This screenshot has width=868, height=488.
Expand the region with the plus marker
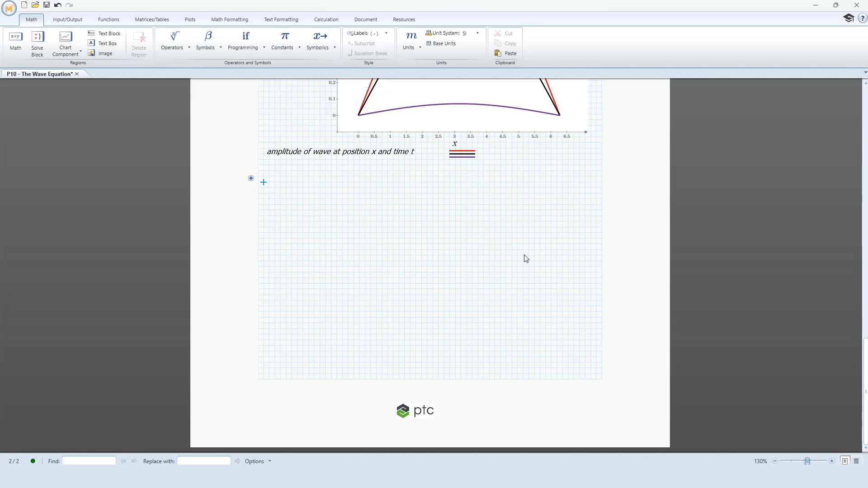coord(251,178)
